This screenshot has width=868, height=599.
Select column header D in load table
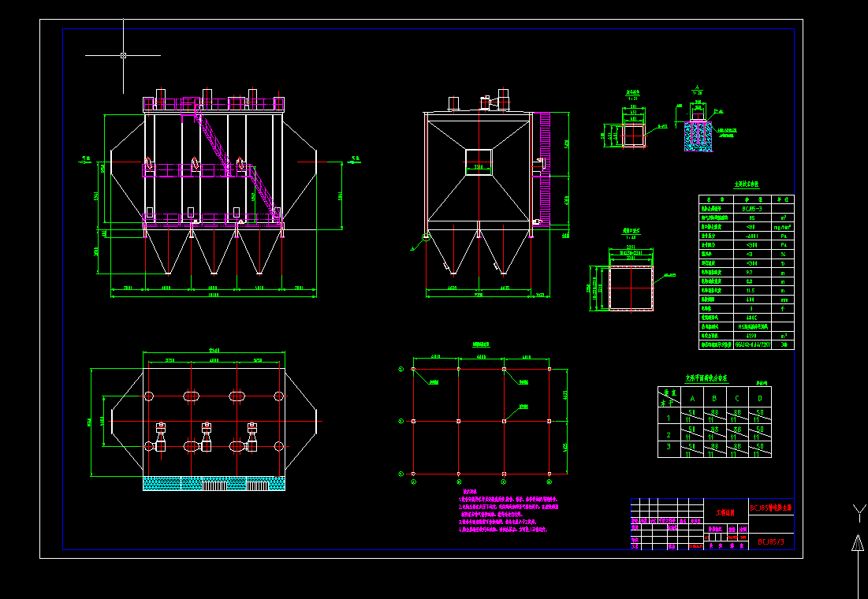pyautogui.click(x=759, y=397)
